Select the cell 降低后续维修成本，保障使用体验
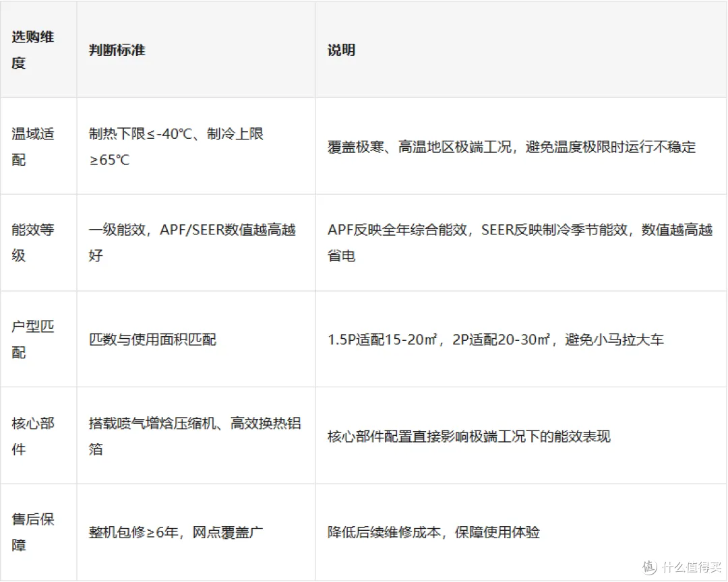 tap(521, 532)
